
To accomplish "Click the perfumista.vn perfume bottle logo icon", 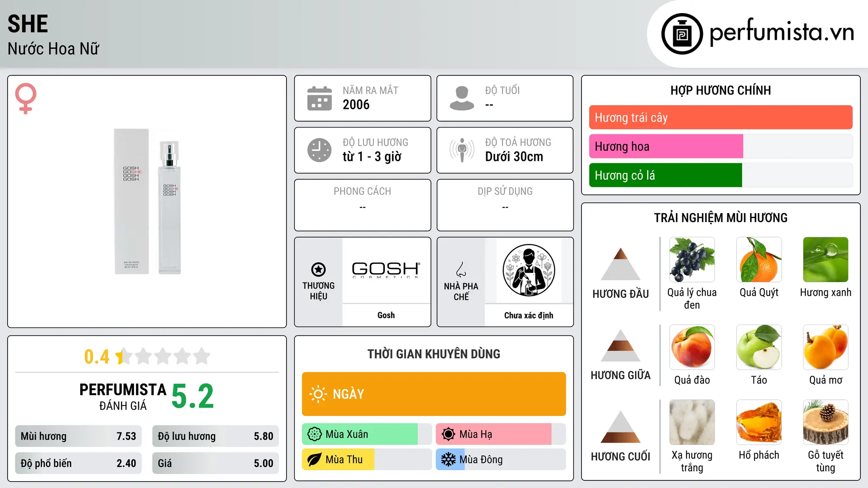I will click(x=682, y=34).
